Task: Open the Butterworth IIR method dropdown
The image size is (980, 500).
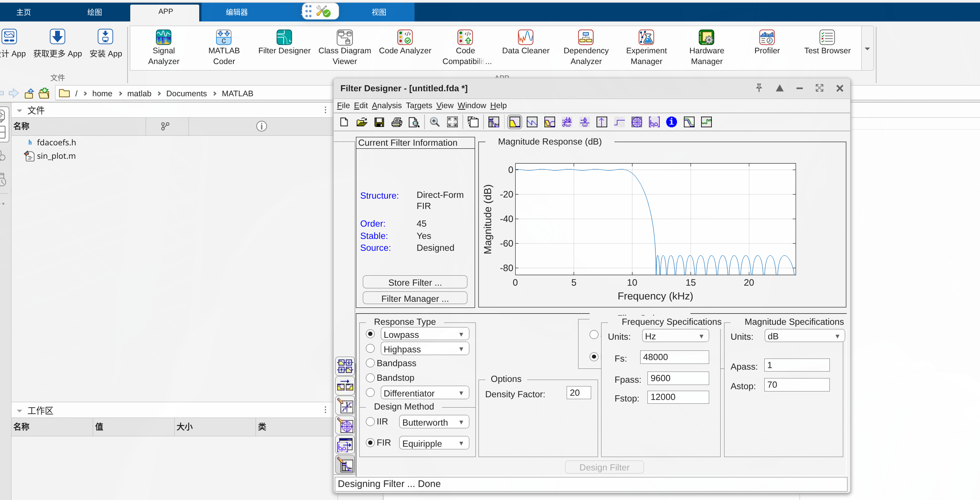Action: (434, 422)
